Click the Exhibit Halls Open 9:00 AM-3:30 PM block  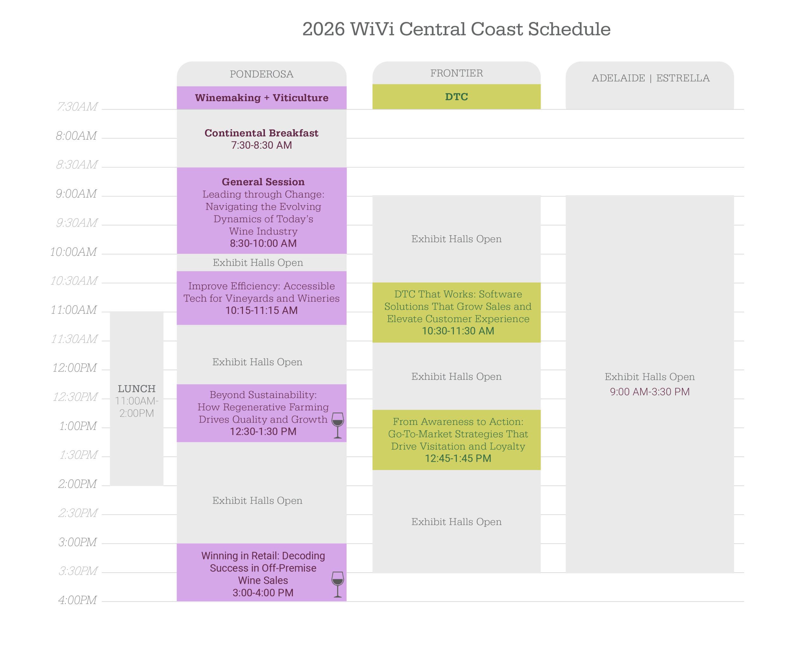click(649, 384)
